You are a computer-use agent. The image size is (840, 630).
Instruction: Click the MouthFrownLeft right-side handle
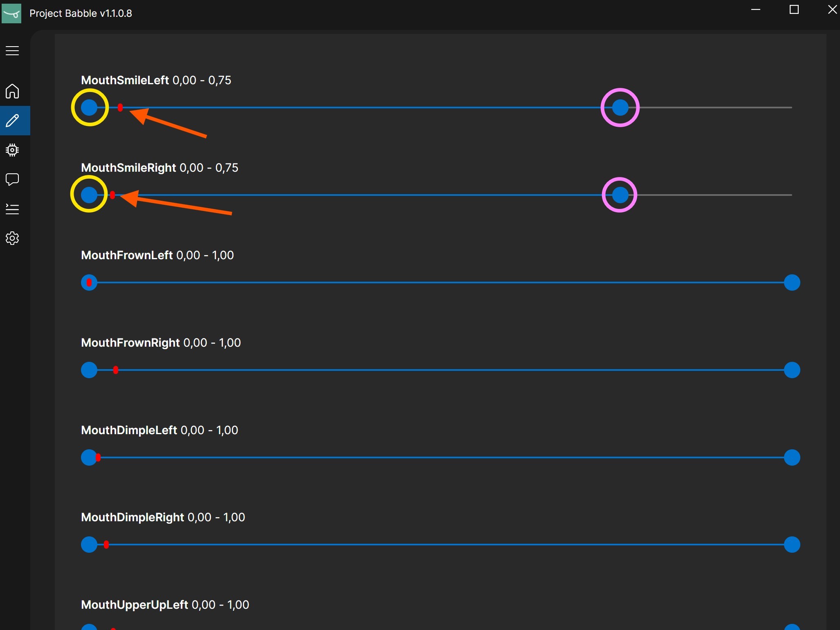point(792,282)
